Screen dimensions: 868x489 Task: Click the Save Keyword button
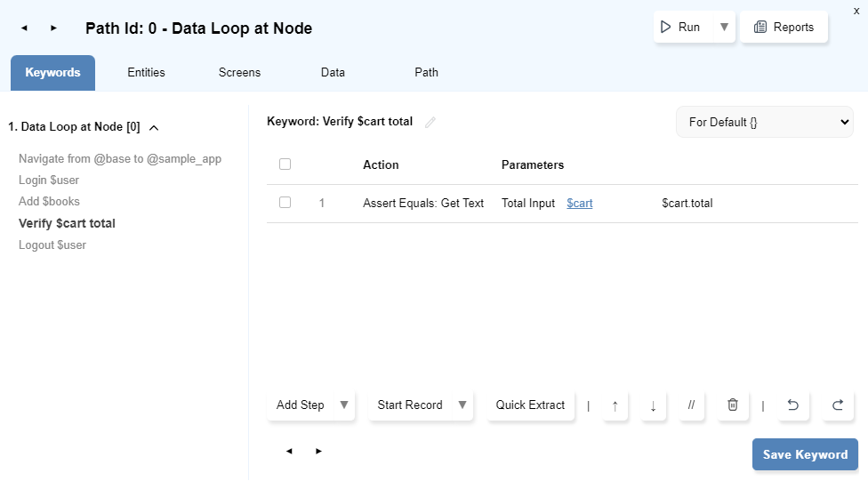804,454
